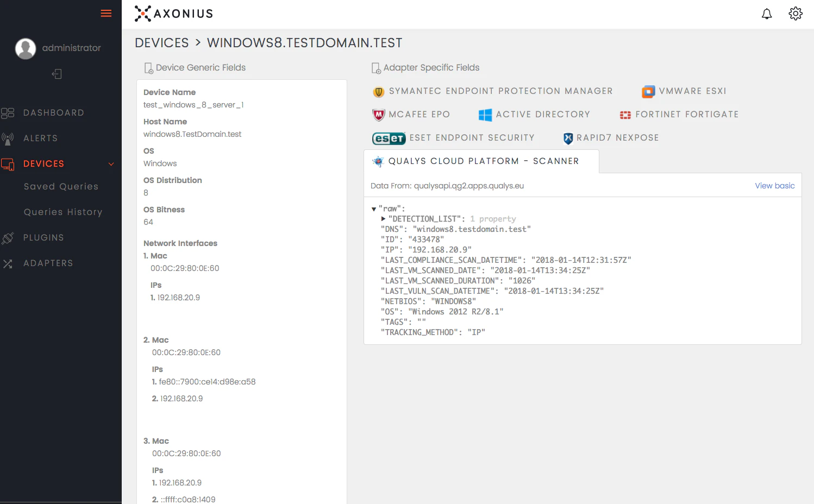The image size is (814, 504).
Task: Click the Alerts sidebar icon
Action: tap(8, 138)
